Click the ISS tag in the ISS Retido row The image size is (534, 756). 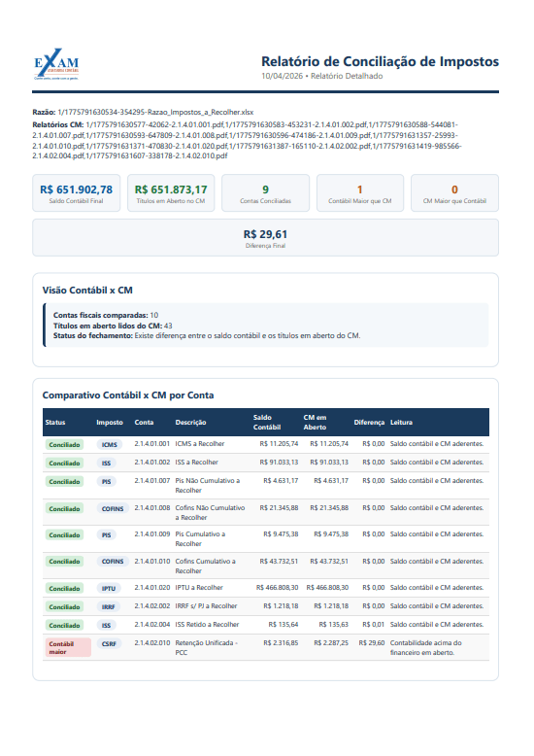point(107,625)
